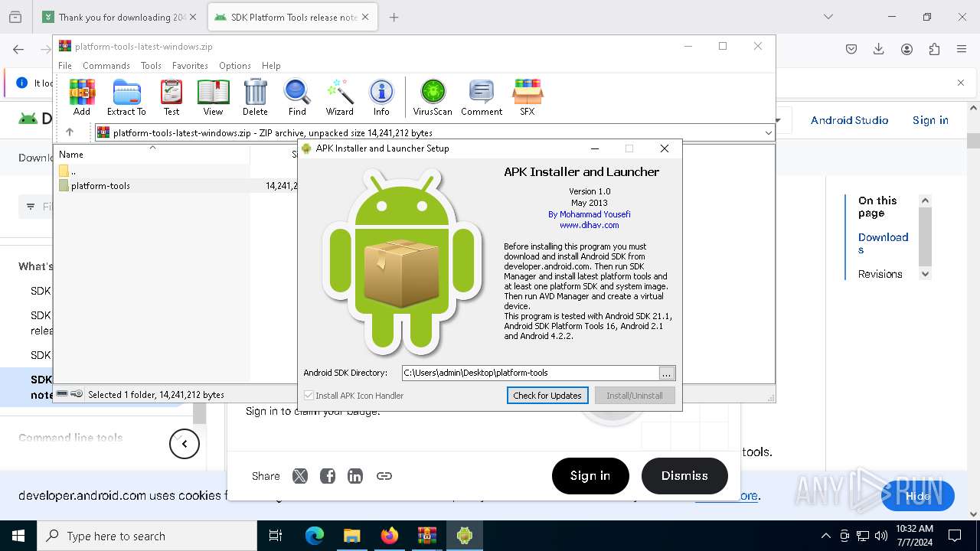Image resolution: width=980 pixels, height=551 pixels.
Task: Toggle Install APK Icon Handler checkbox
Action: (x=309, y=396)
